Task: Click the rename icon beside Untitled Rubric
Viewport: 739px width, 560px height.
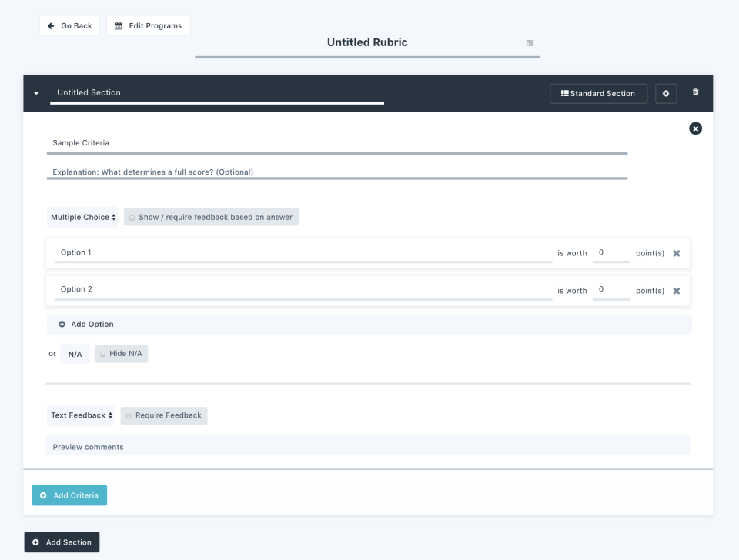Action: [x=530, y=43]
